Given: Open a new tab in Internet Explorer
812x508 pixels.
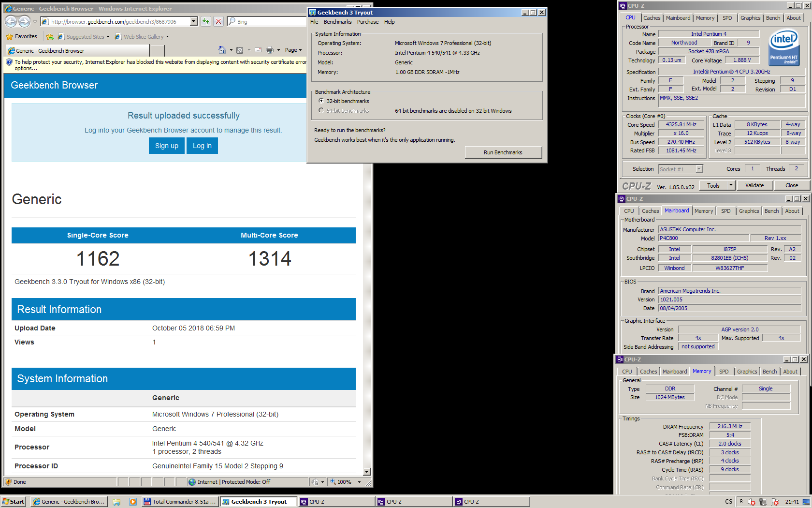Looking at the screenshot, I should tap(158, 50).
